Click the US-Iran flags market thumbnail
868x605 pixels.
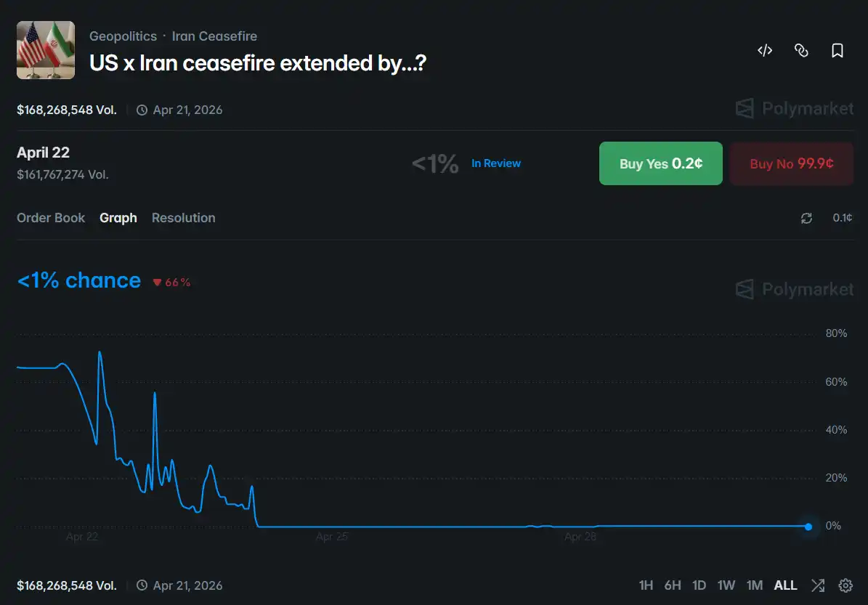(46, 49)
